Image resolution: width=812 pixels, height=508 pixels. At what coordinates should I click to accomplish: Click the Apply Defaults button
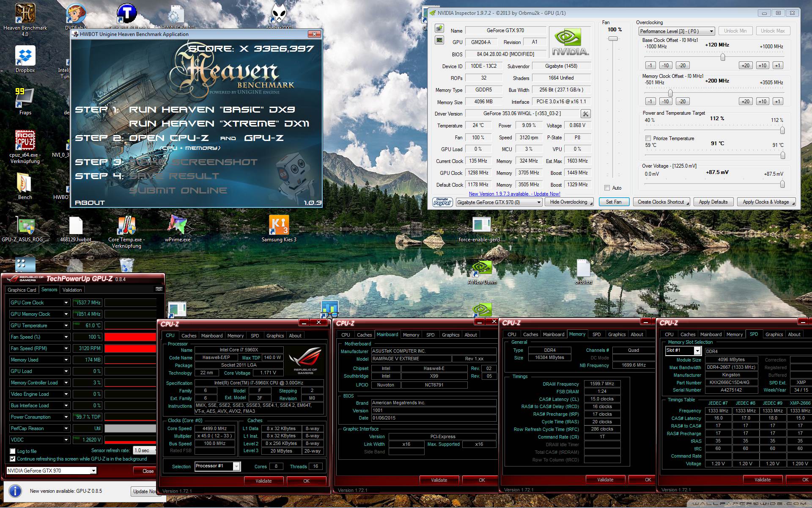click(x=713, y=202)
